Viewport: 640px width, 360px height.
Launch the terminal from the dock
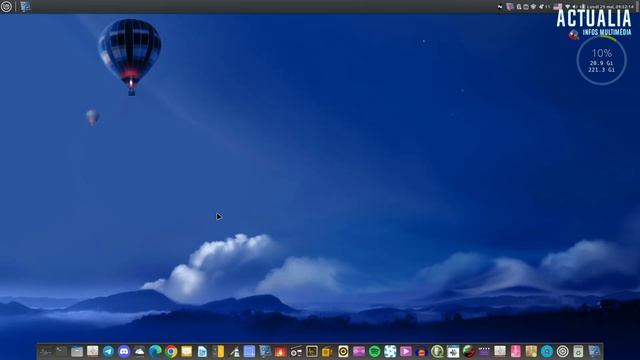pos(61,351)
